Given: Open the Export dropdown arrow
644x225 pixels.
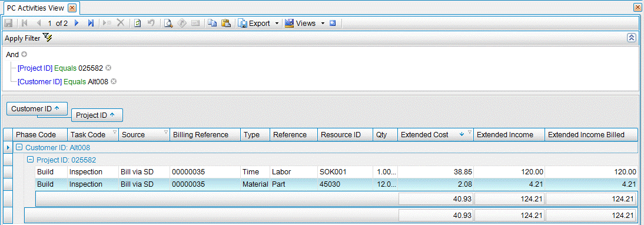Looking at the screenshot, I should coord(277,24).
